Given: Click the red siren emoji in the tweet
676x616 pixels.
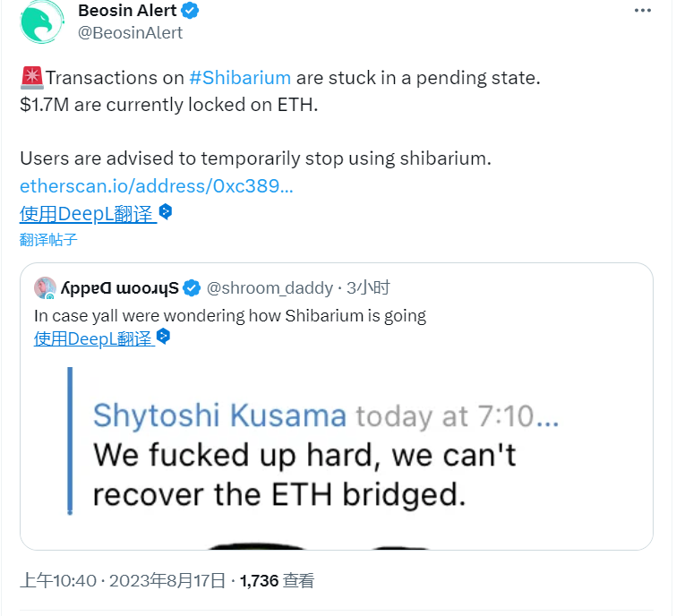Looking at the screenshot, I should (x=31, y=78).
